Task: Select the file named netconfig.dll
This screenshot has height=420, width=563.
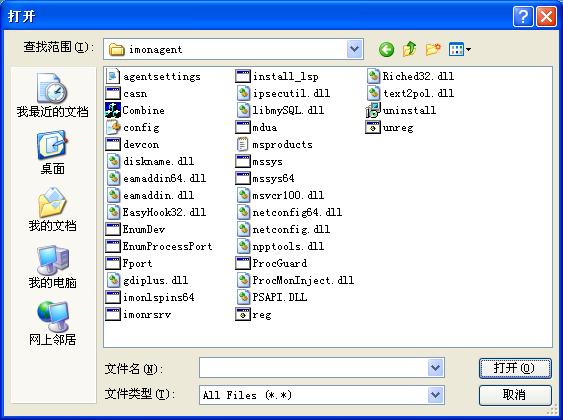Action: [283, 229]
